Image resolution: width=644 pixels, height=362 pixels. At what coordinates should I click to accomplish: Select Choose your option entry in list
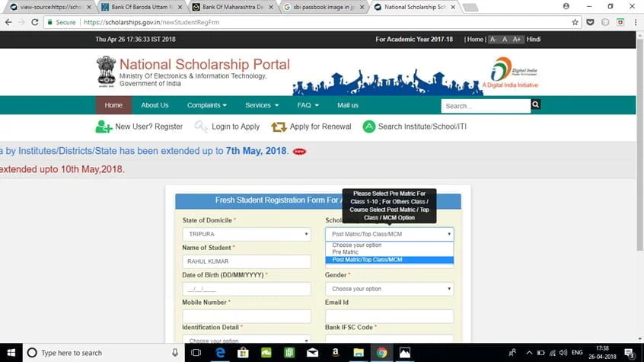389,245
